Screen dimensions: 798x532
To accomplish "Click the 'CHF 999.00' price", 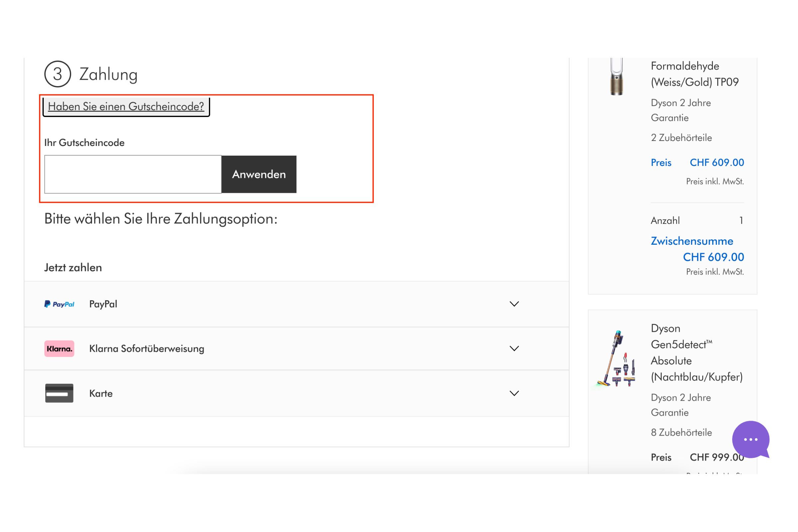I will (x=717, y=458).
